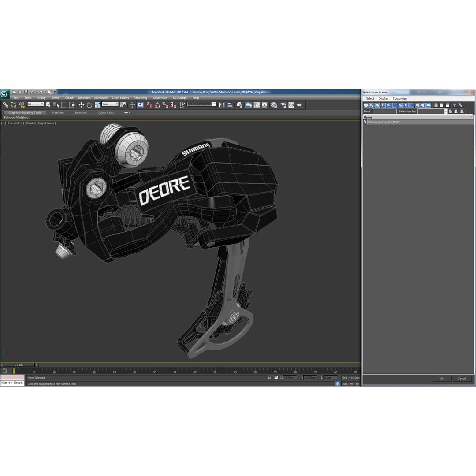Click the Unlink Selection tool

click(x=14, y=105)
